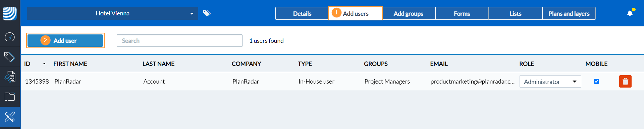Open the dashboard gauge icon in sidebar
The width and height of the screenshot is (644, 129).
pyautogui.click(x=10, y=37)
